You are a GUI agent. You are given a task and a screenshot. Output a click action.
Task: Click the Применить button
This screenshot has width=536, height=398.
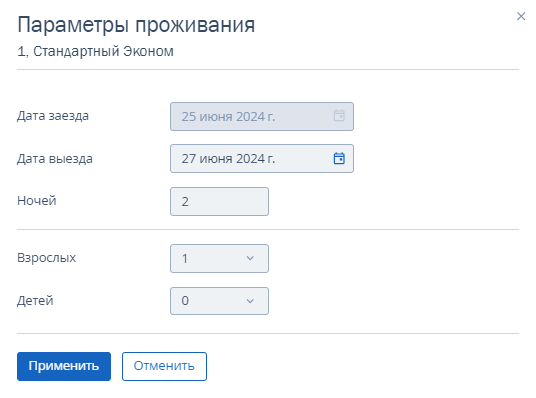(x=64, y=366)
